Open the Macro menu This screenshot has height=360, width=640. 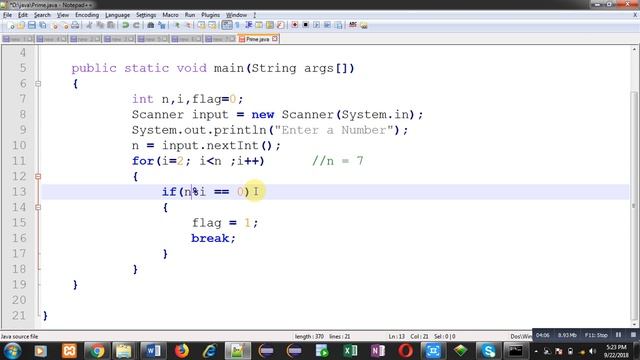(x=170, y=15)
